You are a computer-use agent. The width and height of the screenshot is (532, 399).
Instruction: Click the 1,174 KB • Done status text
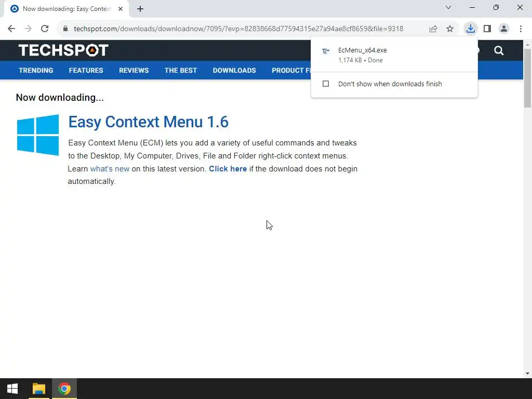pyautogui.click(x=361, y=60)
